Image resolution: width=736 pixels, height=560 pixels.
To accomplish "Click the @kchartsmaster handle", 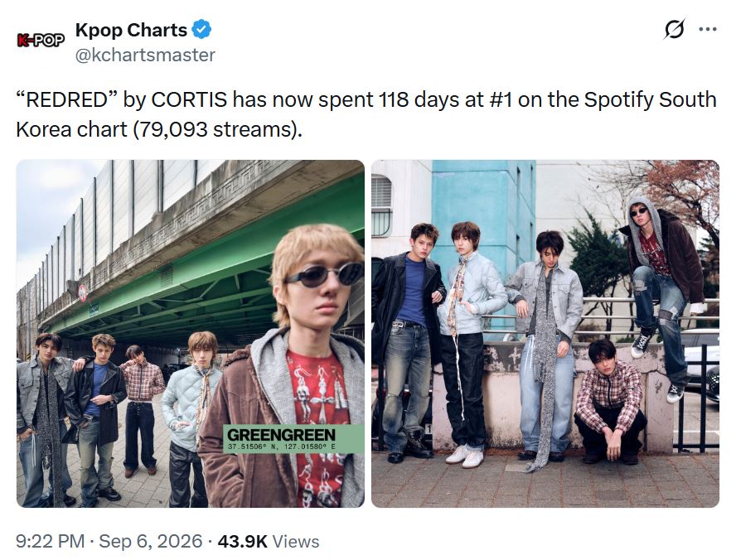I will click(145, 55).
